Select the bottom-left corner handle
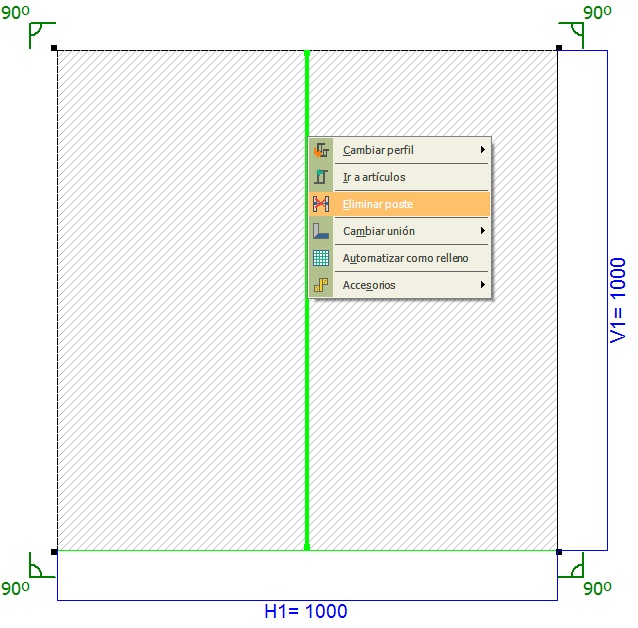Viewport: 638px width, 628px height. tap(54, 552)
